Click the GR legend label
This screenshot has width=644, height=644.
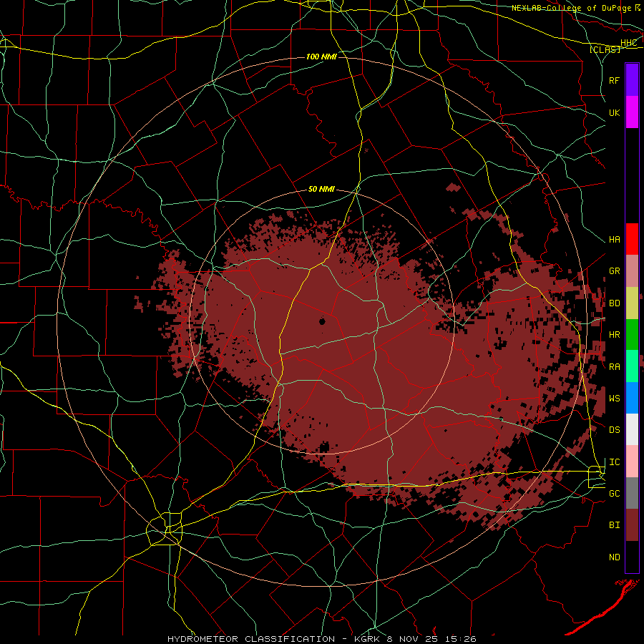coord(614,270)
